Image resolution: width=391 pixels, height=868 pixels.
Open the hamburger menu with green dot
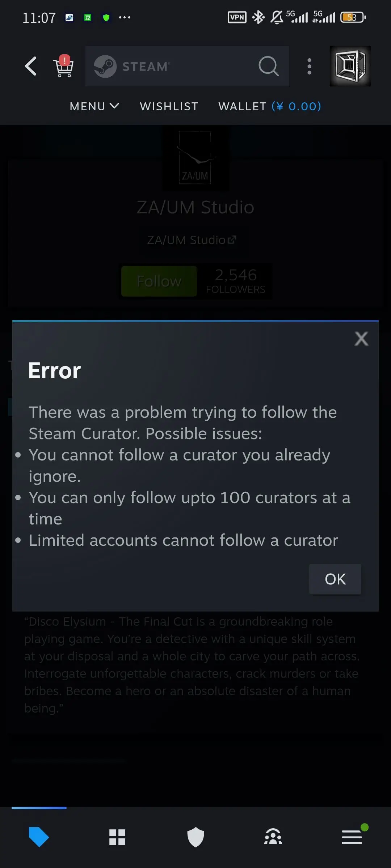pyautogui.click(x=352, y=836)
